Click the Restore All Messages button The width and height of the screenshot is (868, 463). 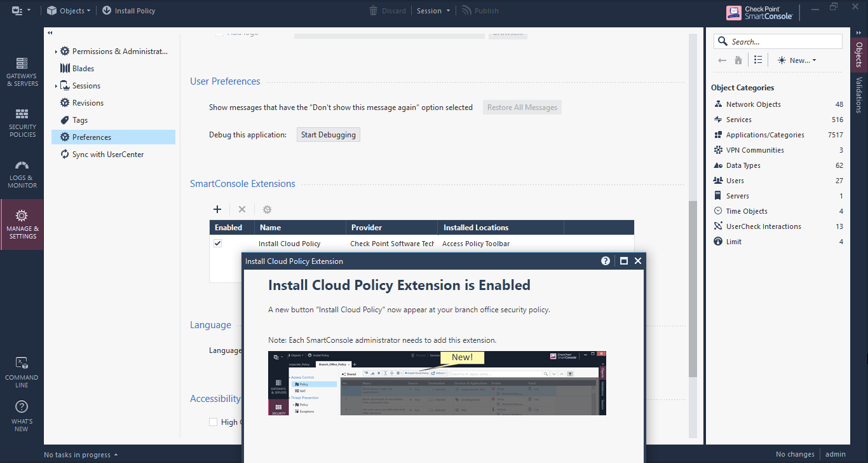pos(522,107)
